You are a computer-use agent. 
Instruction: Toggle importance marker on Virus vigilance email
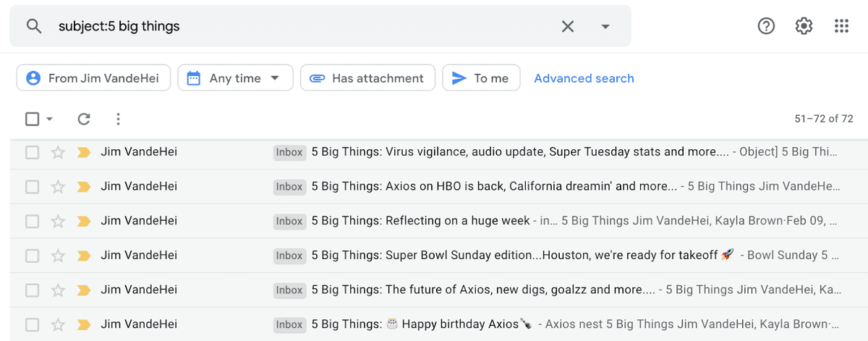(x=83, y=152)
